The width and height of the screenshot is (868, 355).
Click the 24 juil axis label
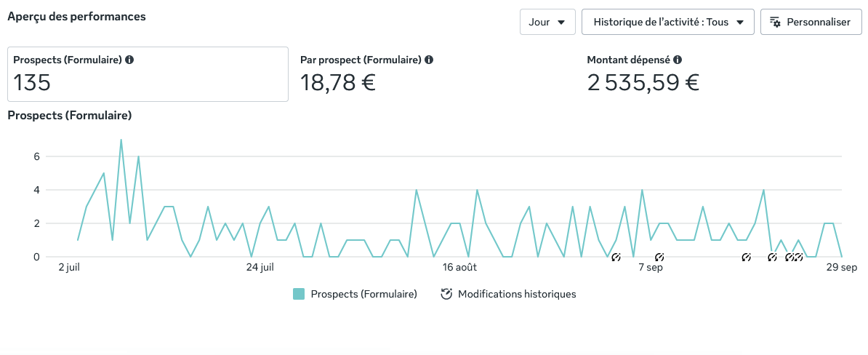click(260, 268)
